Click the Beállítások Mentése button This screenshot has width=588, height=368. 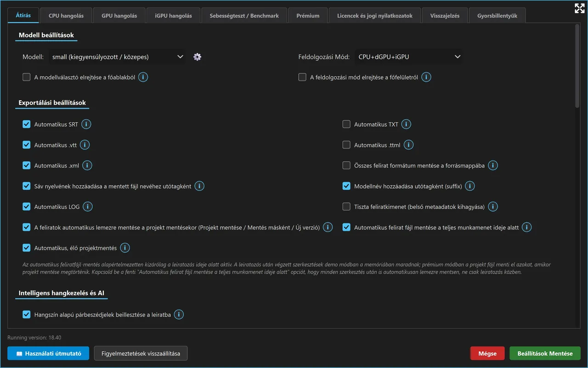click(x=545, y=353)
